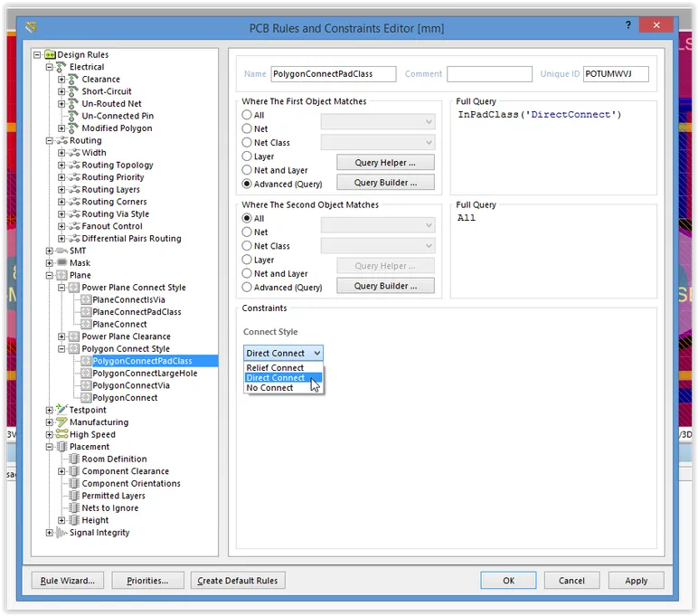
Task: Click the Electrical category icon
Action: click(61, 67)
